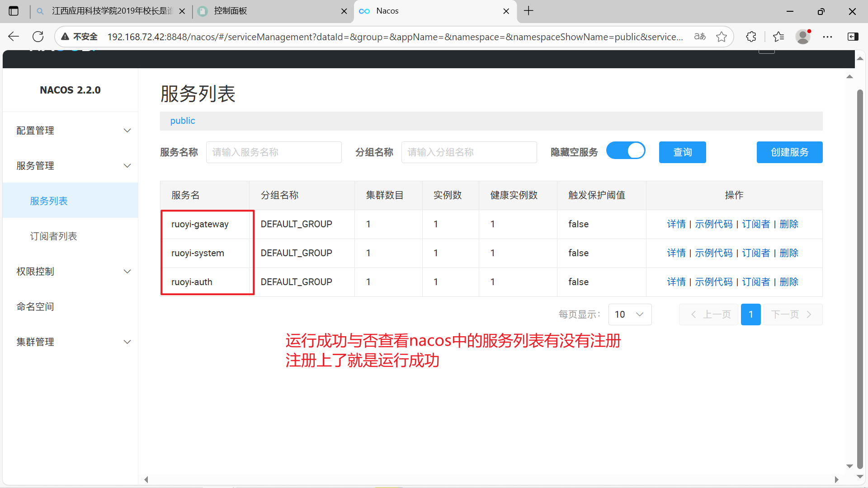The width and height of the screenshot is (868, 488).
Task: Open 订阅者列表 in the sidebar
Action: 53,236
